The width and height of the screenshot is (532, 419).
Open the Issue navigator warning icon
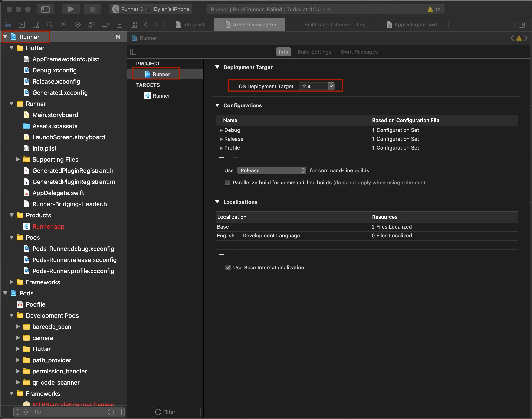[64, 25]
